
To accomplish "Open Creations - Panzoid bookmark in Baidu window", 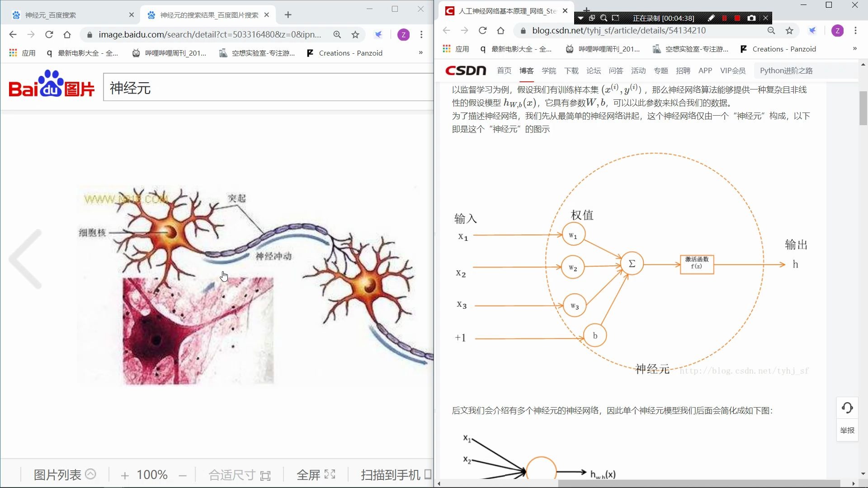I will pos(344,53).
